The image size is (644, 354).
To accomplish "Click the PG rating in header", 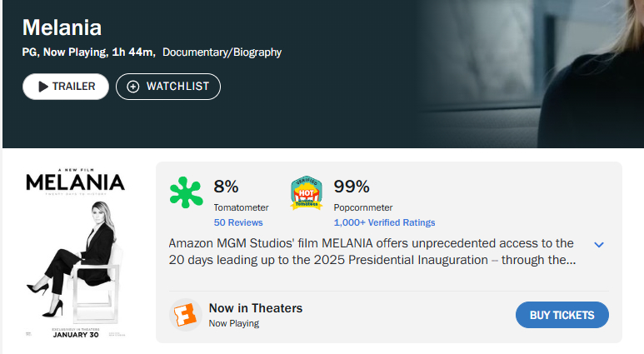I will point(29,52).
